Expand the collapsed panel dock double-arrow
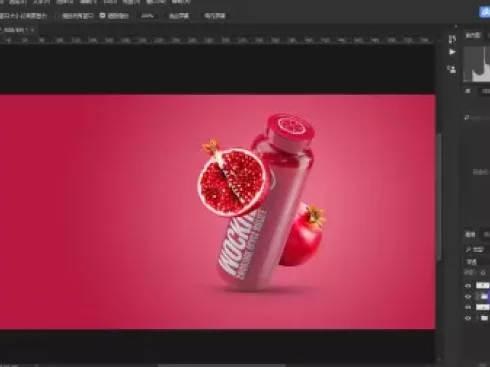The width and height of the screenshot is (490, 367). pos(456,26)
